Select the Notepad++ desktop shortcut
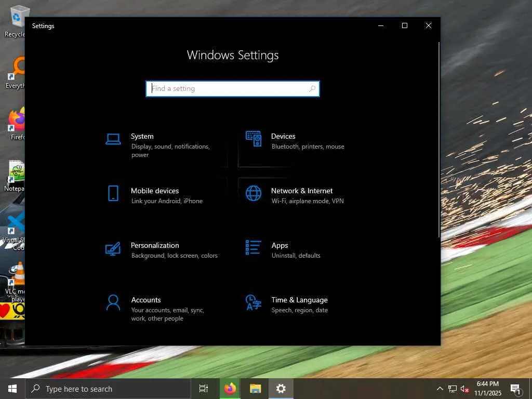 (14, 176)
